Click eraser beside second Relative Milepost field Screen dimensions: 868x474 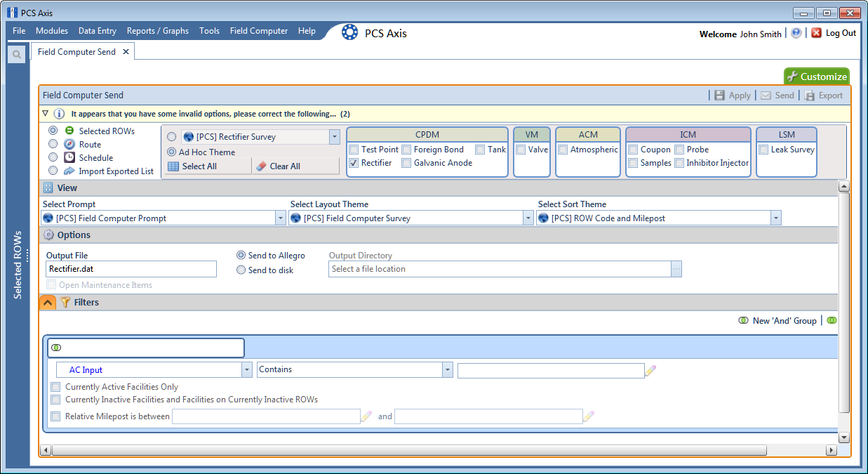[588, 416]
